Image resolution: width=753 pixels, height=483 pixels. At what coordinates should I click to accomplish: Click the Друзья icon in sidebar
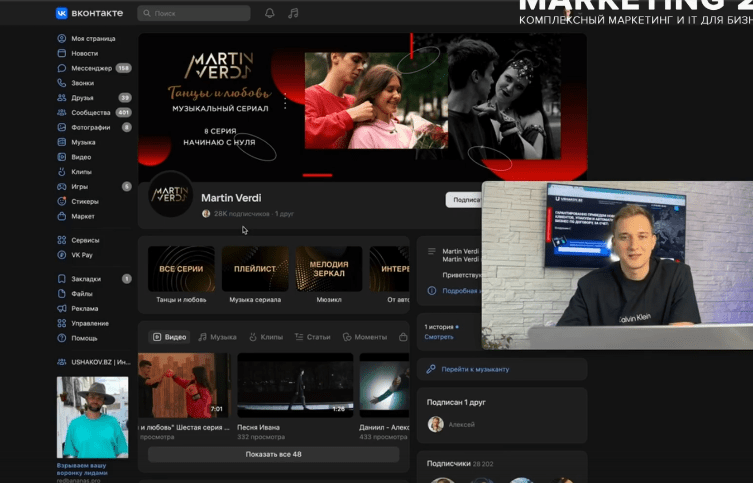[61, 98]
